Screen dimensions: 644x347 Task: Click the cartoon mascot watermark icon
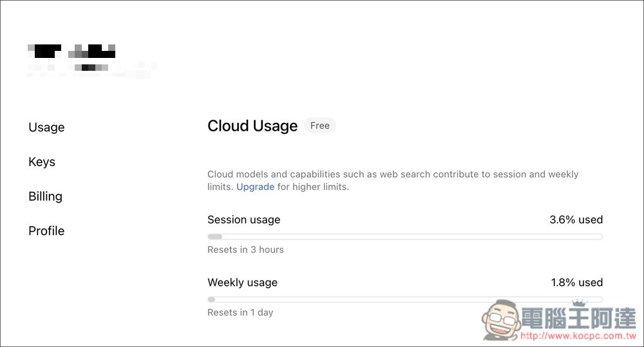(500, 321)
